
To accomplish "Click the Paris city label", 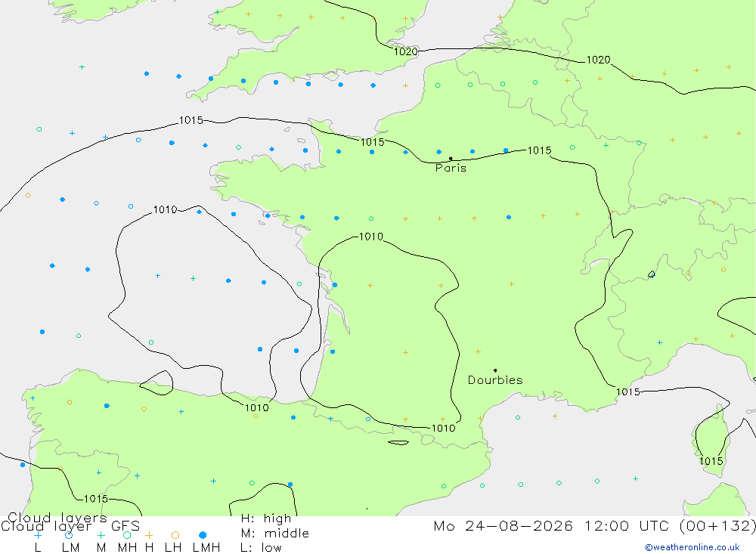I will (x=451, y=168).
